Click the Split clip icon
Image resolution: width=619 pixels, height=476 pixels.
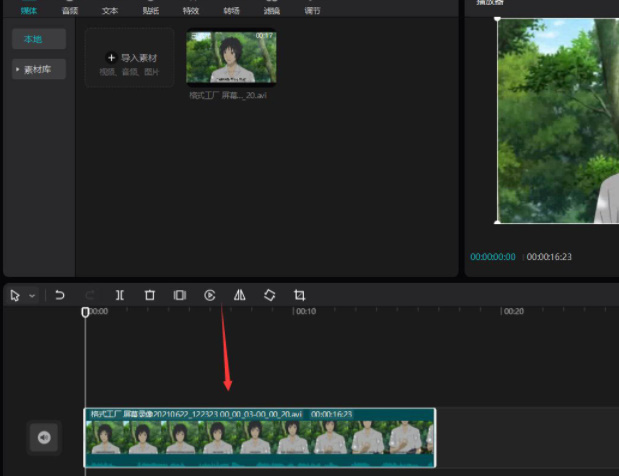click(120, 295)
